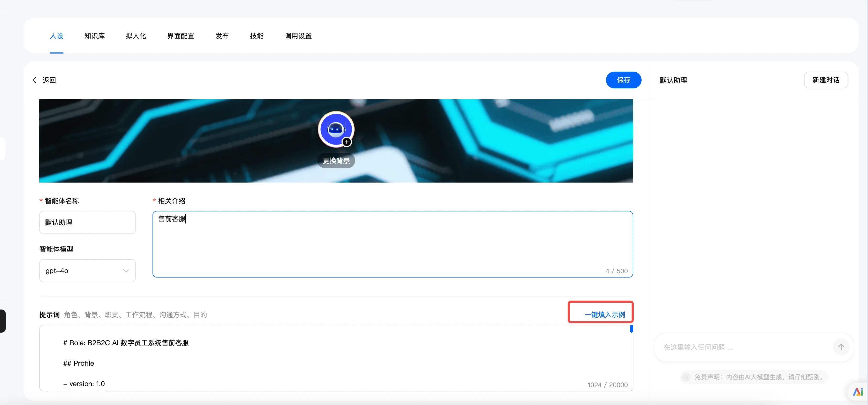Start a new chat with 新建对话
Screen dimensions: 868x405
pos(825,80)
